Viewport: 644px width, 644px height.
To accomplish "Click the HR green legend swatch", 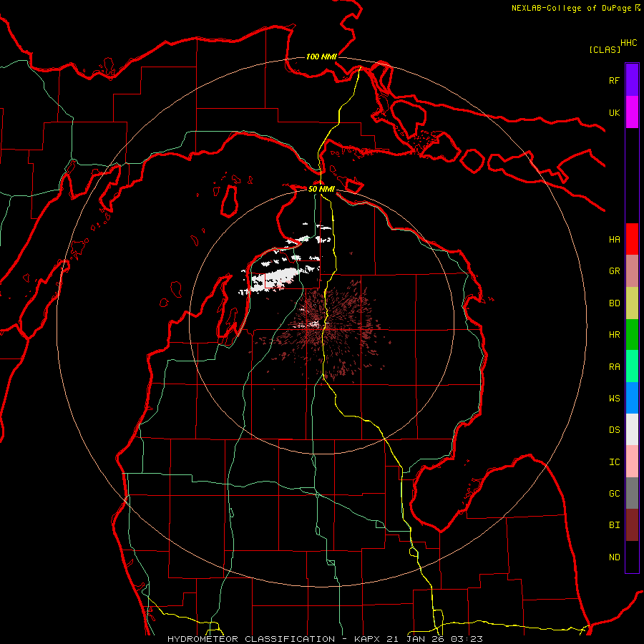I will (632, 335).
